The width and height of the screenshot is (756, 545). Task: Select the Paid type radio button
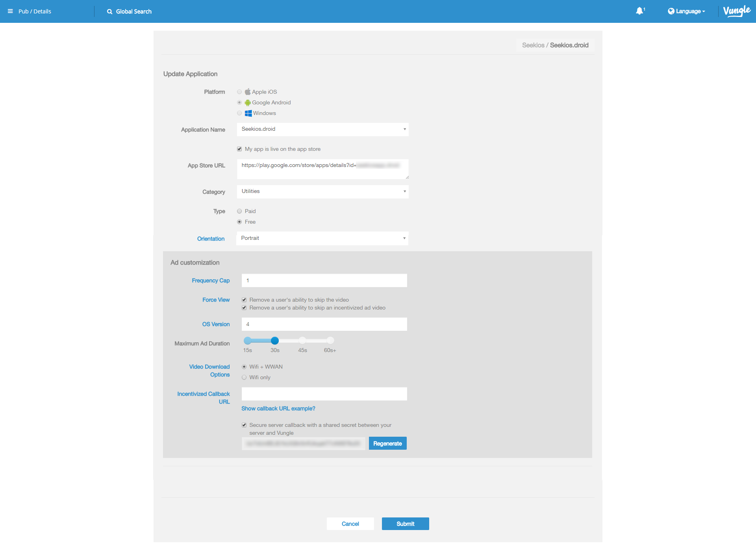[239, 211]
